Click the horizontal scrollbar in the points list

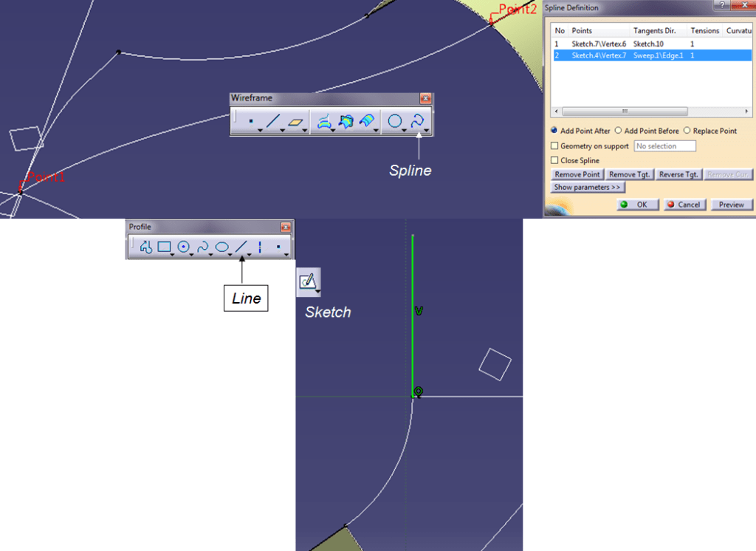pos(624,112)
